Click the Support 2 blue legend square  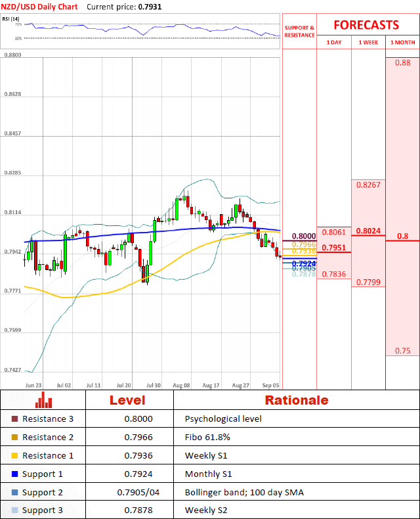point(14,493)
